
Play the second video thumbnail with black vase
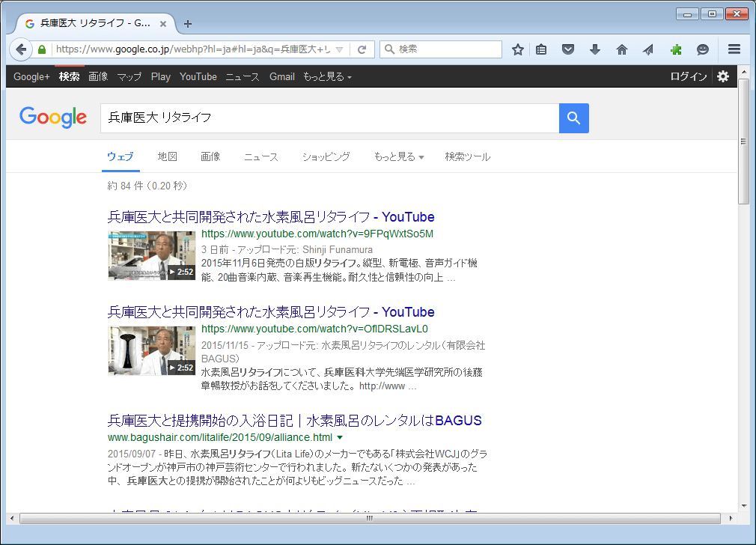click(x=152, y=350)
